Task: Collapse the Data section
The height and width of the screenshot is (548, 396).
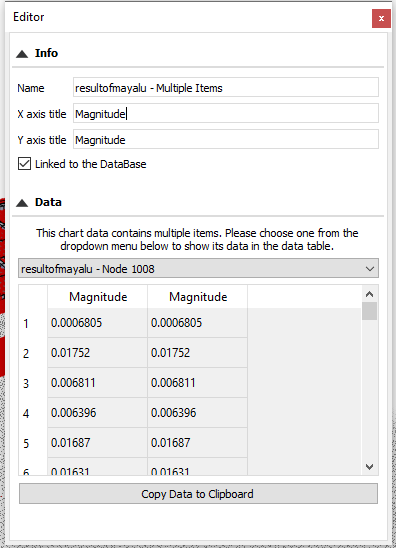Action: click(x=22, y=203)
